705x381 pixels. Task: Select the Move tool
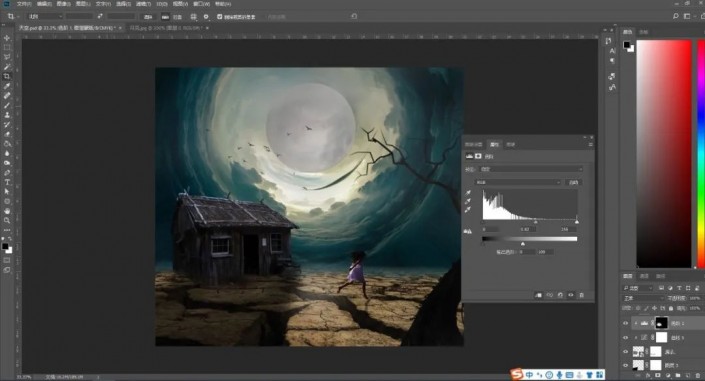(7, 38)
